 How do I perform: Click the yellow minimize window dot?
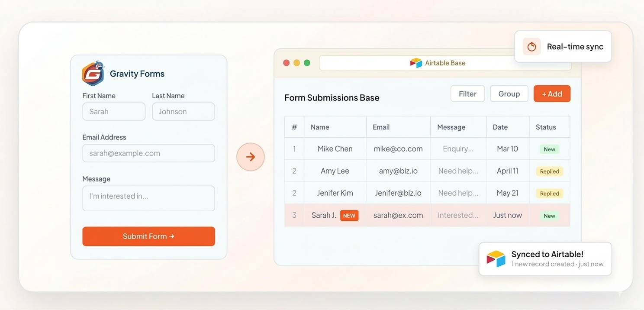coord(296,63)
